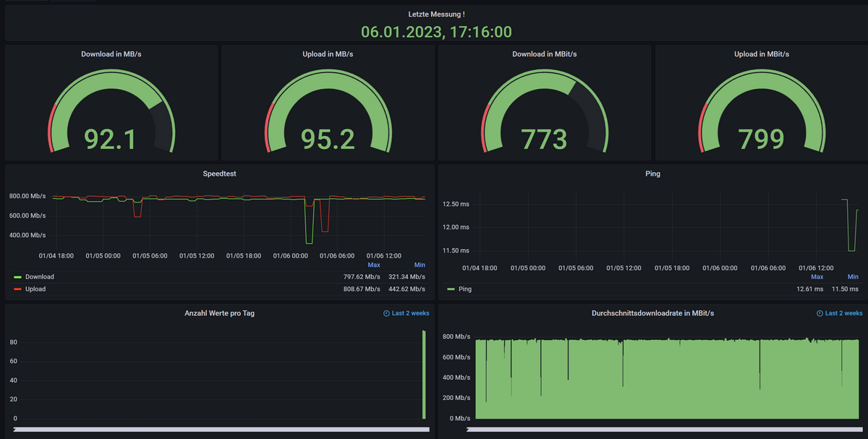The height and width of the screenshot is (439, 868).
Task: Open the 'Durchschnittsdownloadrate in MBit/s' title menu
Action: click(653, 313)
